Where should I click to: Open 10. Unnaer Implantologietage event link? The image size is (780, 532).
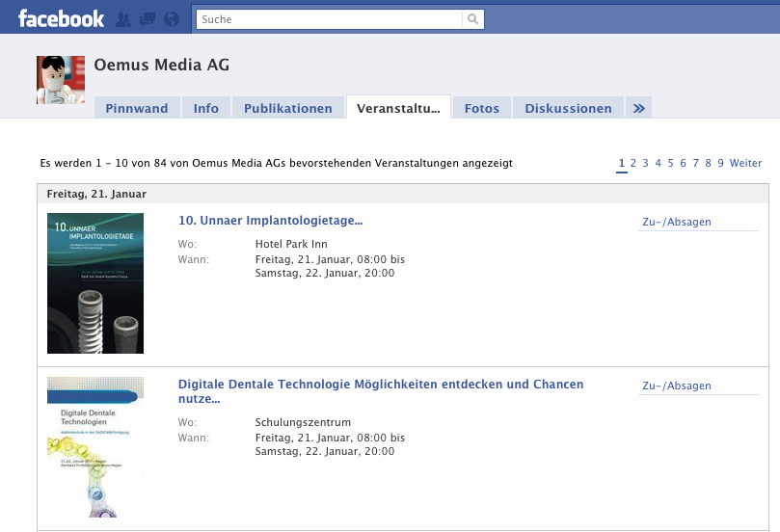point(271,221)
